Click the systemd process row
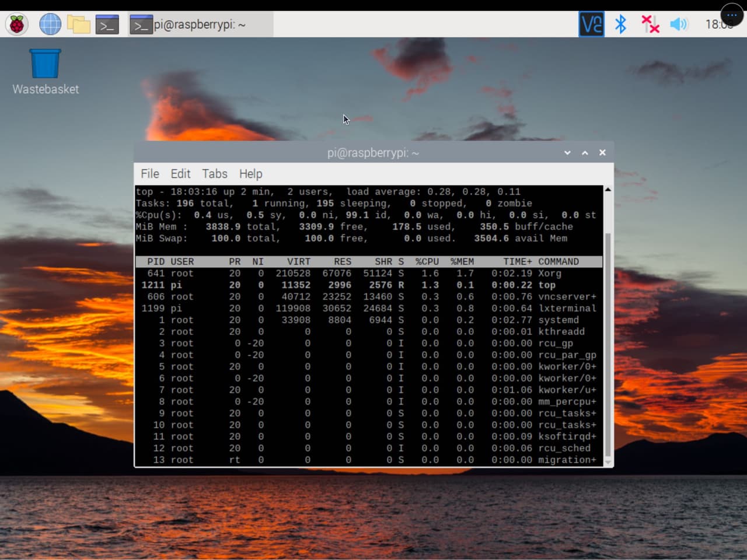The width and height of the screenshot is (747, 560). click(x=369, y=320)
